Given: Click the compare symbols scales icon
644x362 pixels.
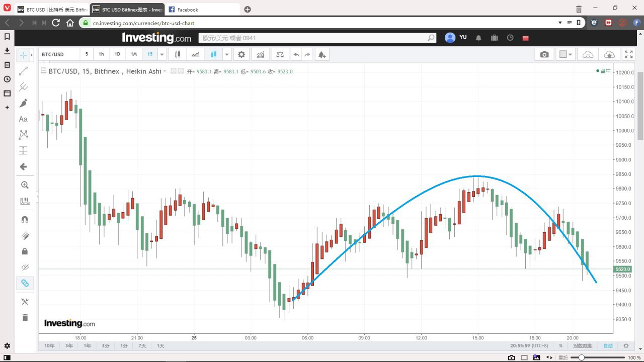Looking at the screenshot, I should click(280, 54).
